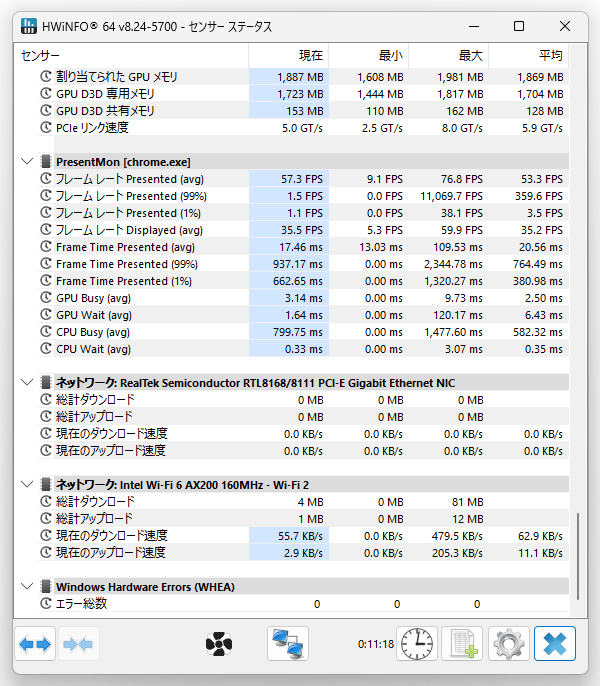The width and height of the screenshot is (600, 686).
Task: Click clock icon of CPU Wait (avg) row
Action: [x=46, y=349]
